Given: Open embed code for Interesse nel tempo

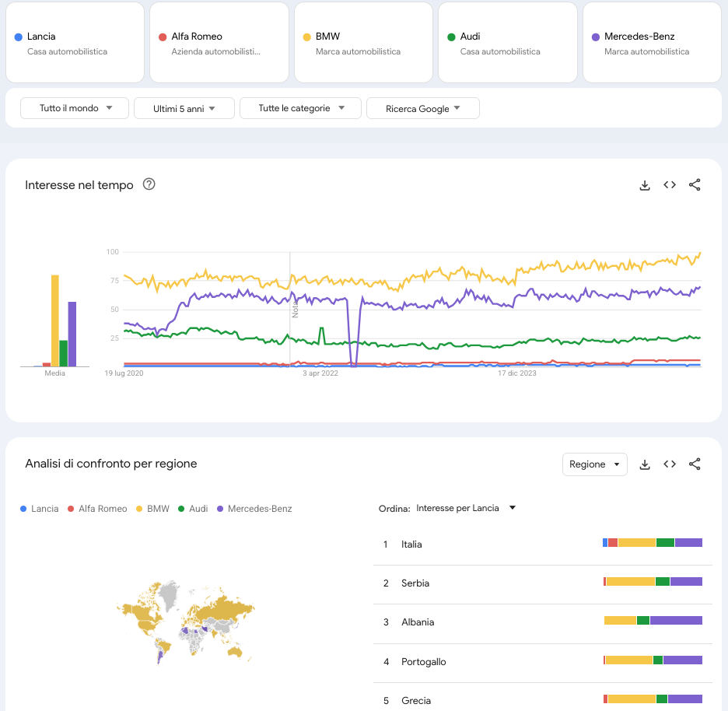Looking at the screenshot, I should click(x=670, y=185).
